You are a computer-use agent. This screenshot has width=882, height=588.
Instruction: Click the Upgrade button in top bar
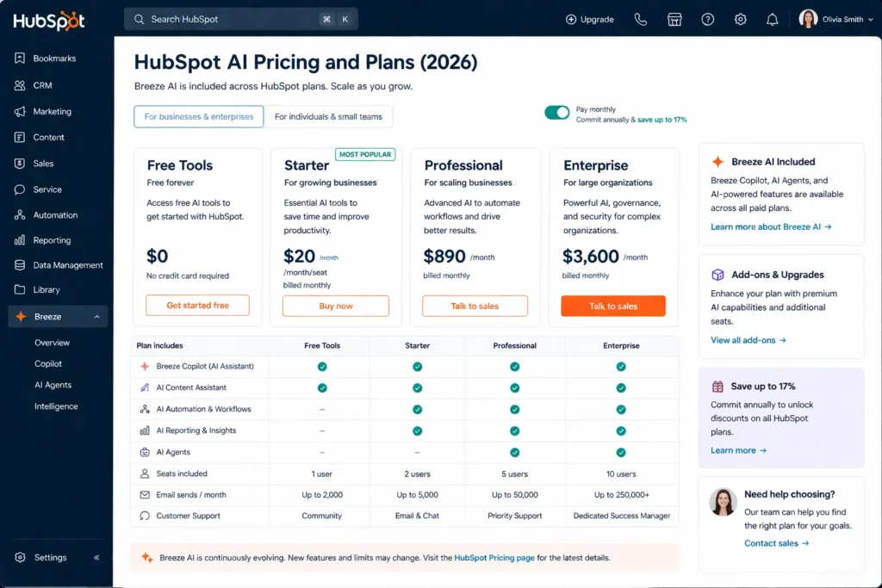(589, 20)
